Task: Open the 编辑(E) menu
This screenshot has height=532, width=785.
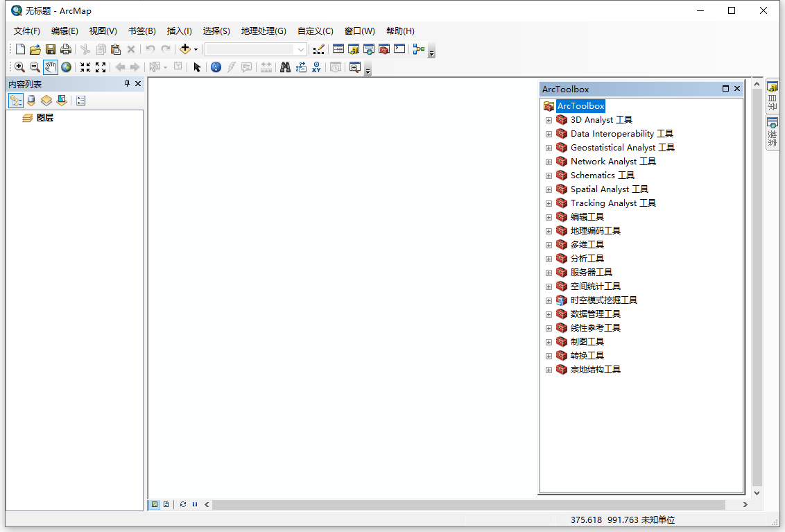Action: point(64,31)
